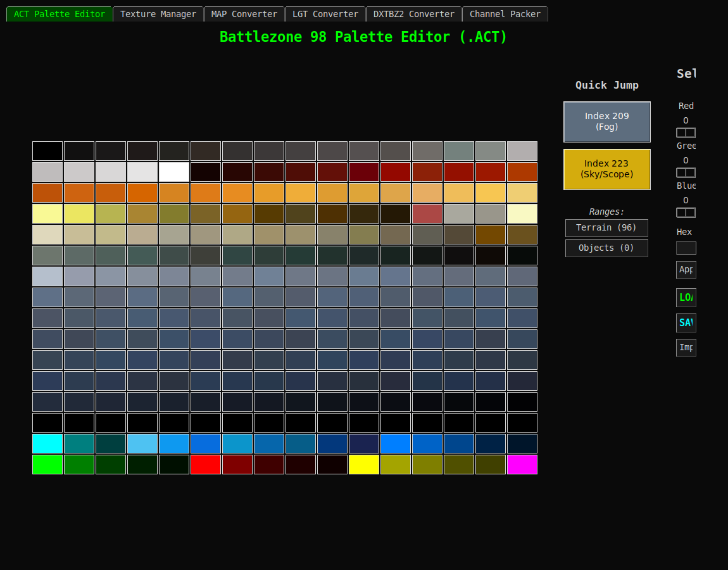Go to the LGT Converter tab

point(325,14)
